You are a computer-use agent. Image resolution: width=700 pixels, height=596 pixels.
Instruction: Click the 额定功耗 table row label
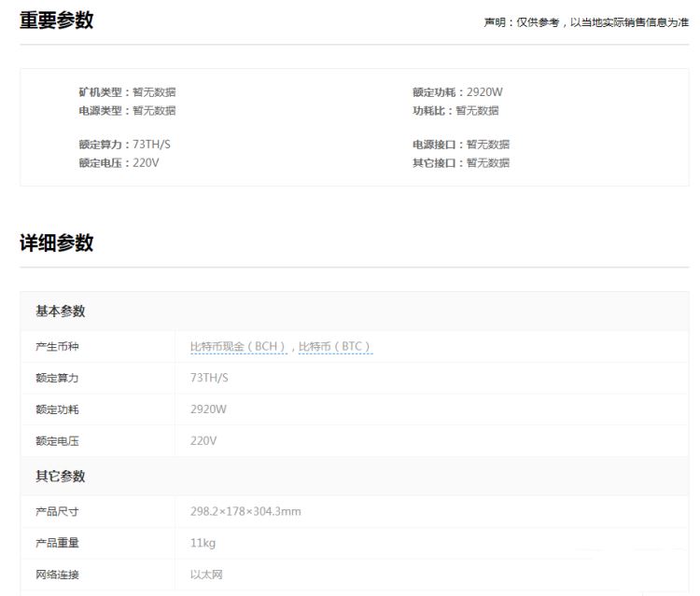click(57, 409)
